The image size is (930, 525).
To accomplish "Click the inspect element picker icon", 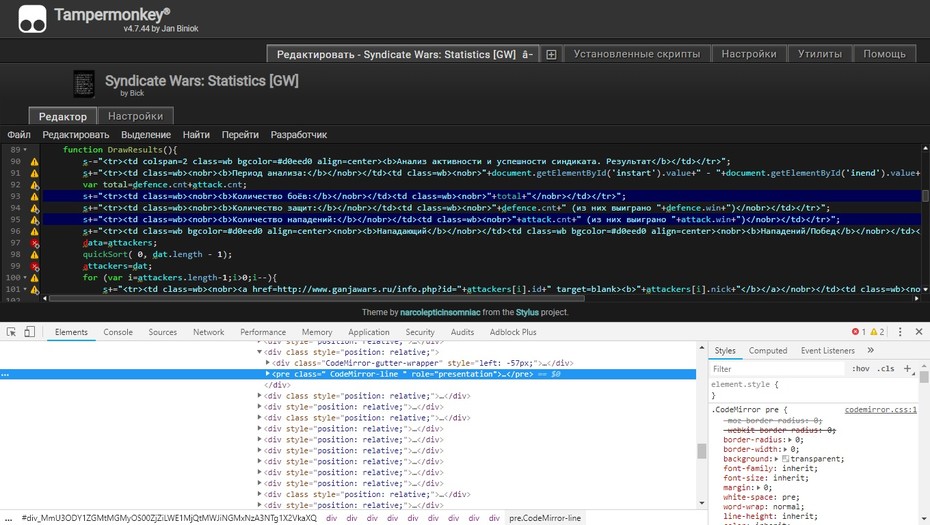I will click(x=11, y=332).
